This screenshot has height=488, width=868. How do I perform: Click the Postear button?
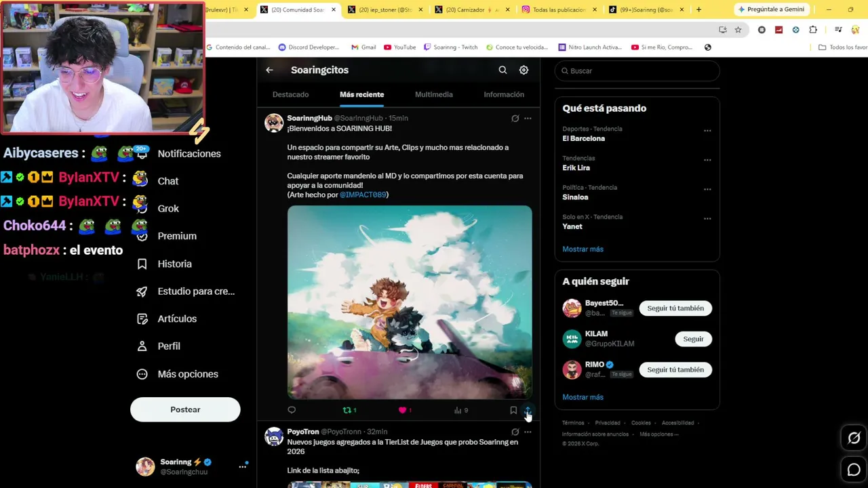185,409
